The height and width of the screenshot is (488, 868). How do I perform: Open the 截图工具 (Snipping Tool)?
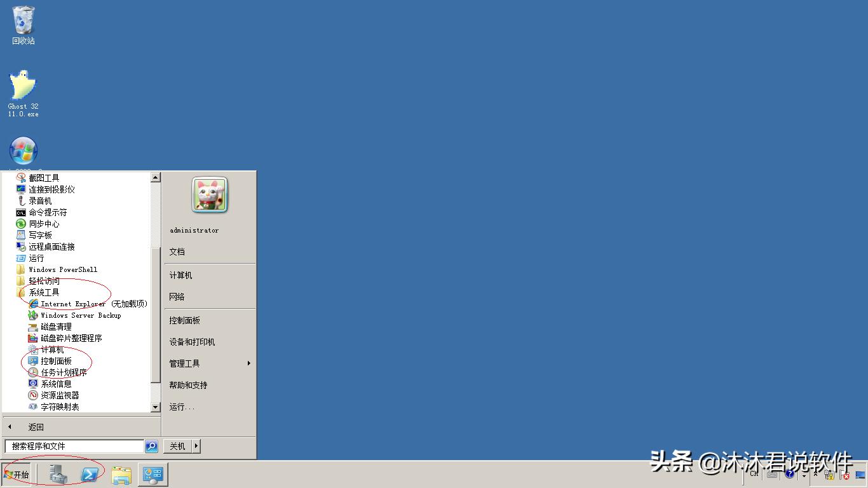coord(44,177)
